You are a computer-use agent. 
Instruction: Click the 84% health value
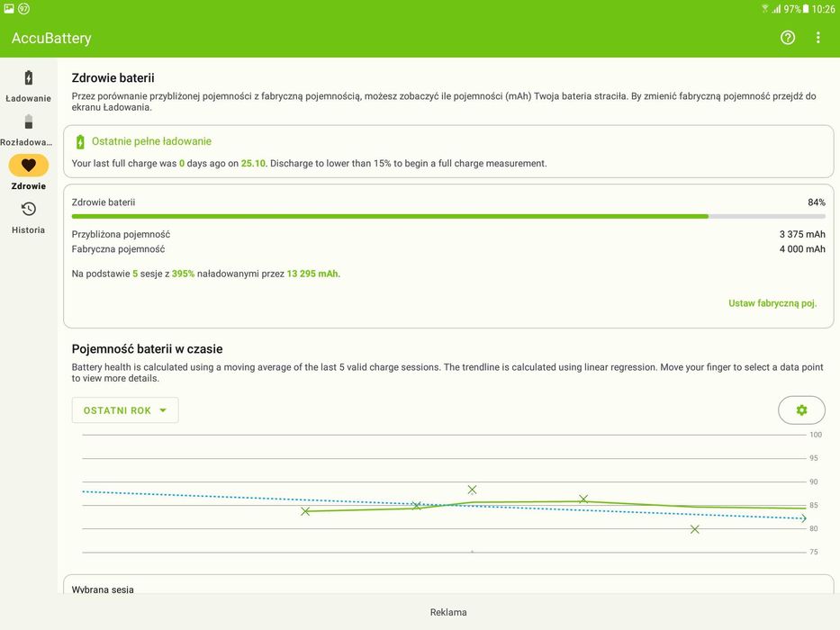point(817,202)
